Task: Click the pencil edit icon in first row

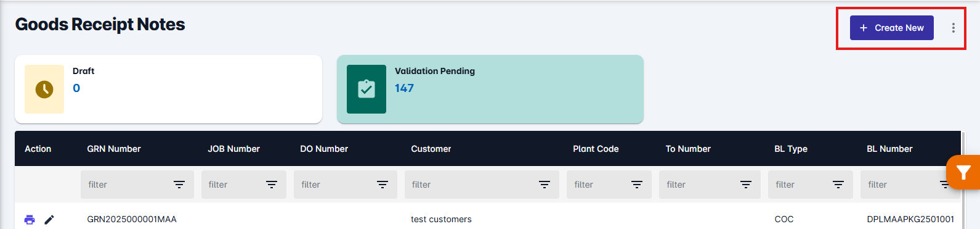Action: pyautogui.click(x=49, y=219)
